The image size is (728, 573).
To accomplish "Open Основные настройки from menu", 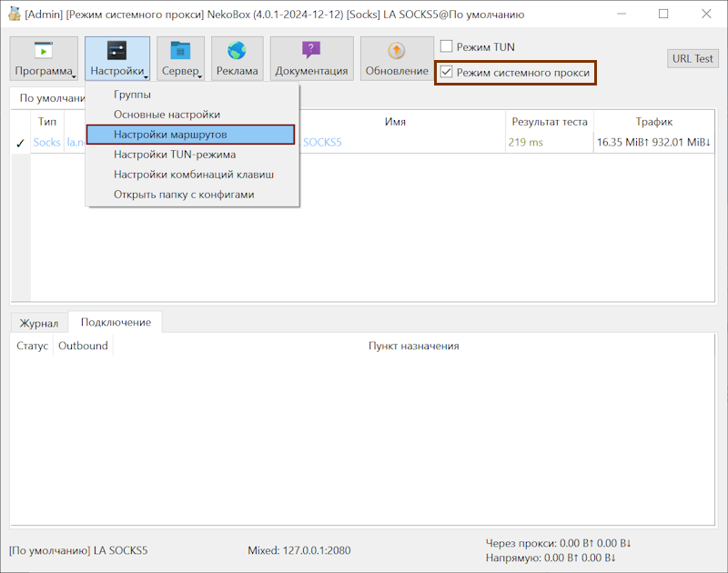I will pyautogui.click(x=167, y=115).
